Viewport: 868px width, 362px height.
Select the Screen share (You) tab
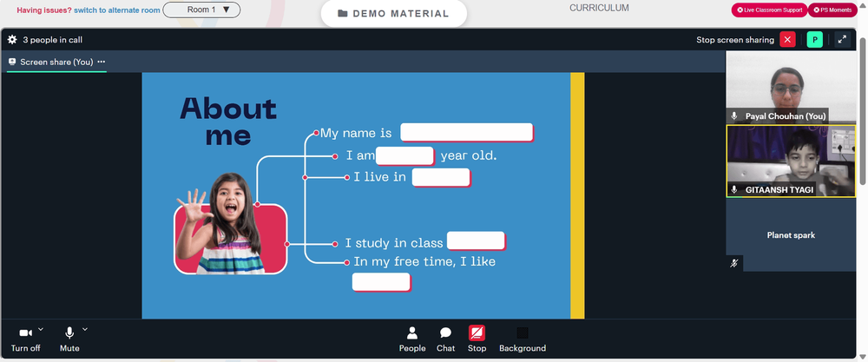click(x=56, y=62)
